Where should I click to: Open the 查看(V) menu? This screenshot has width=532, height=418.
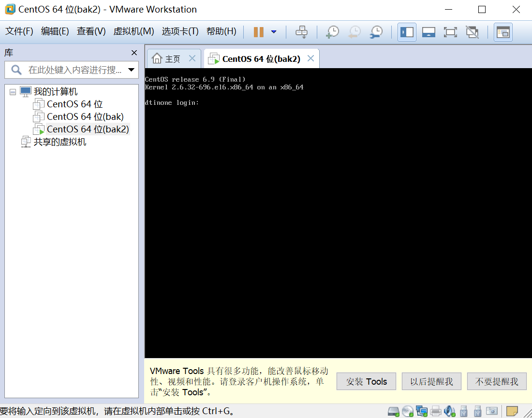point(91,31)
